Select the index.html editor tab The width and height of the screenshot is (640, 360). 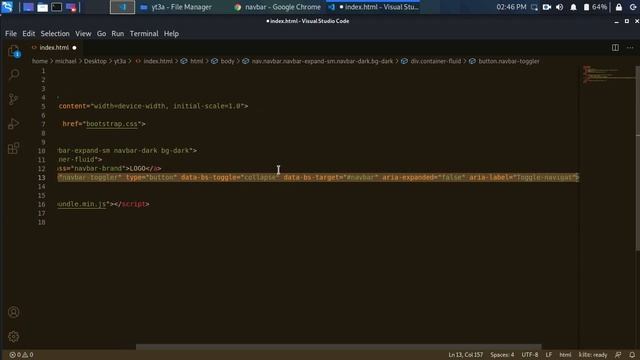click(54, 48)
